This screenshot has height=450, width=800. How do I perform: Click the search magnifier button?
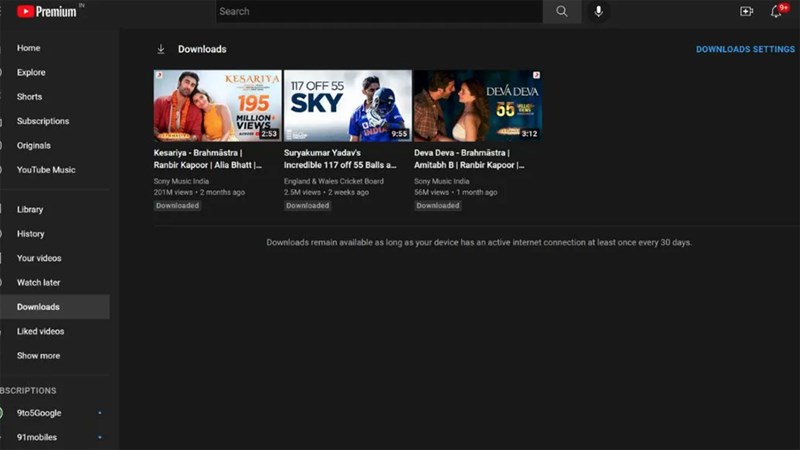pos(562,11)
